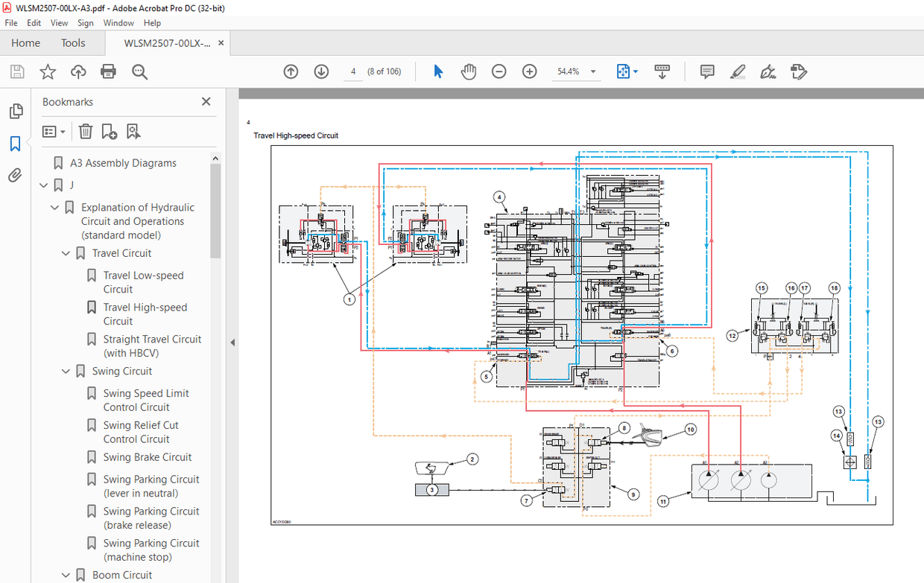Switch to the Home tab
Image resolution: width=924 pixels, height=583 pixels.
pyautogui.click(x=25, y=42)
